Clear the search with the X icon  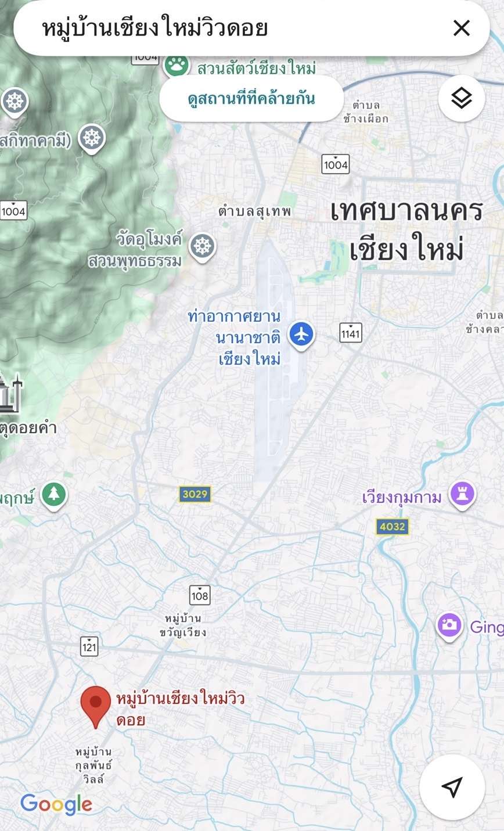click(x=462, y=28)
